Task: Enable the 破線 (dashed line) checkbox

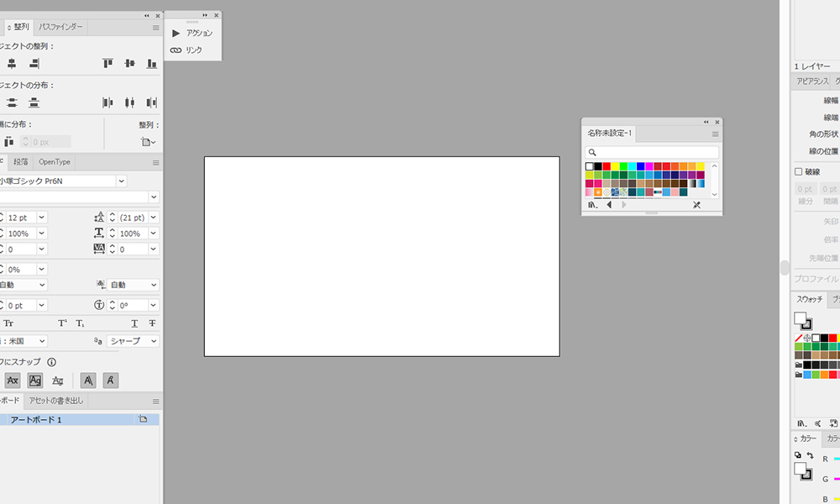Action: 799,171
